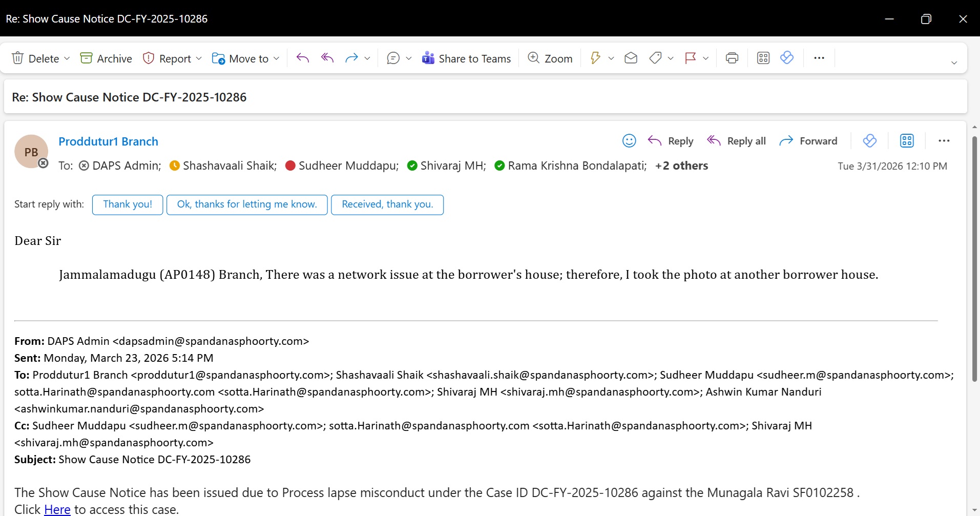Show the "+2 others" recipients
The height and width of the screenshot is (516, 980).
point(681,166)
